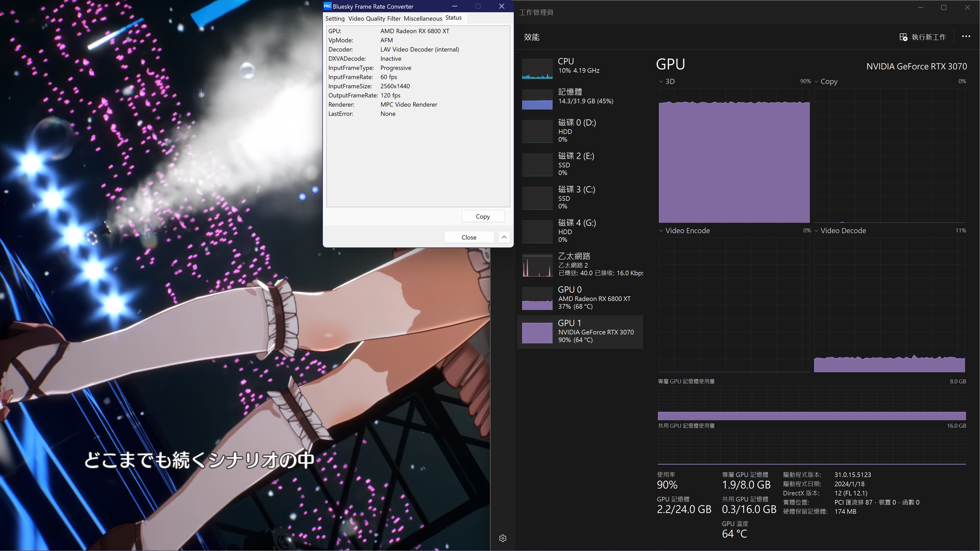
Task: Open the Miscellaneous tab
Action: [423, 18]
